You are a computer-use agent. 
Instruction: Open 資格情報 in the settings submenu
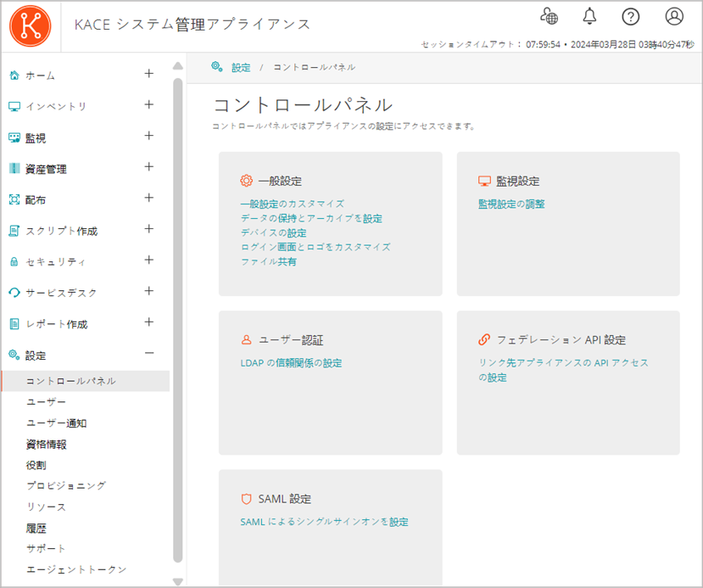click(x=46, y=444)
